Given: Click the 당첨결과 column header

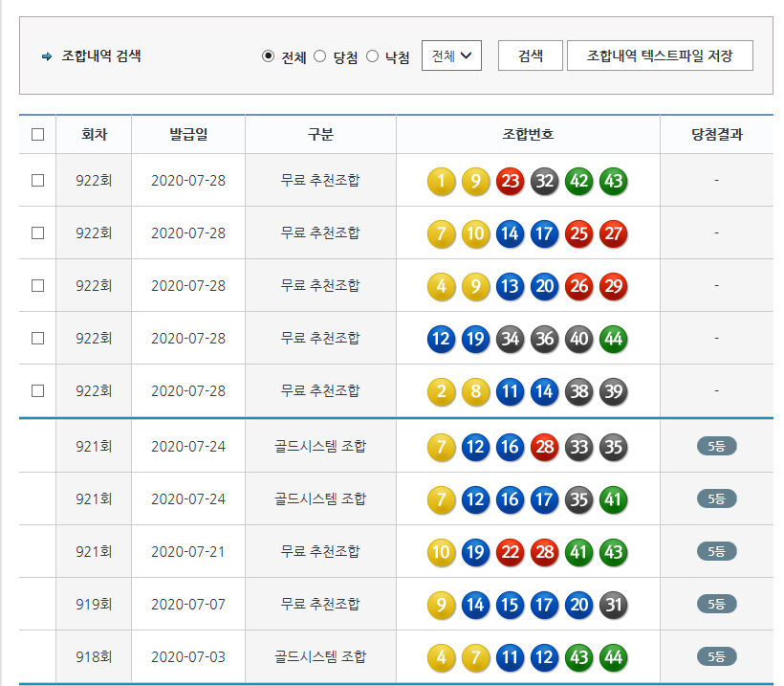Looking at the screenshot, I should pos(716,135).
